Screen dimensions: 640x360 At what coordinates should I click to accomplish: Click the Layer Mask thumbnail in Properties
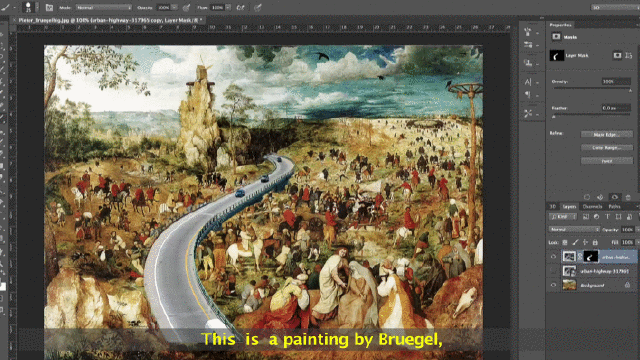tap(557, 55)
